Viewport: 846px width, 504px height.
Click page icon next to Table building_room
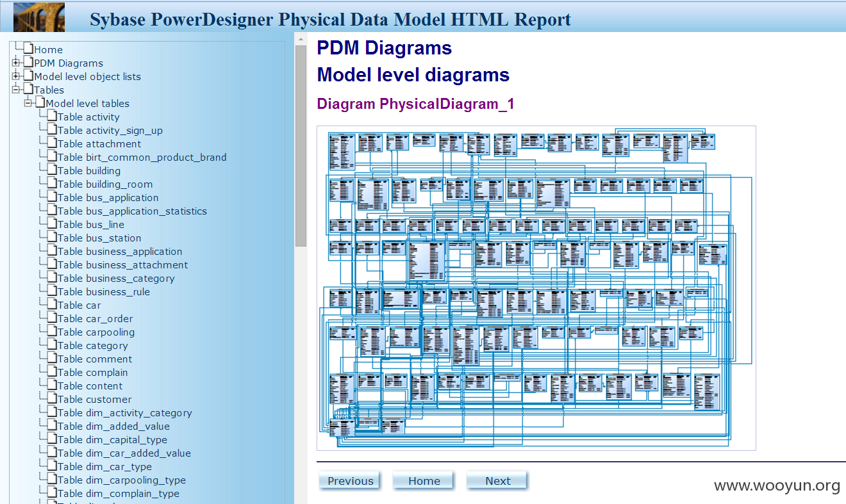tap(52, 183)
